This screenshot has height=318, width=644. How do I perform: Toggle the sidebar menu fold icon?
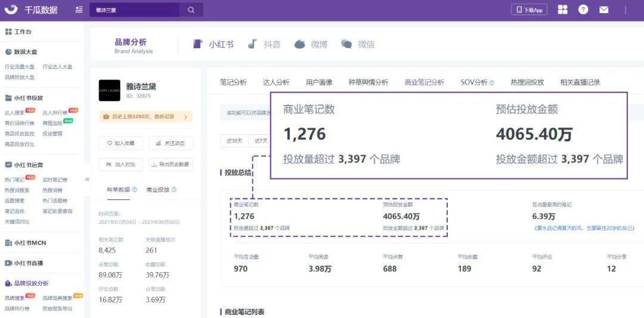[79, 10]
